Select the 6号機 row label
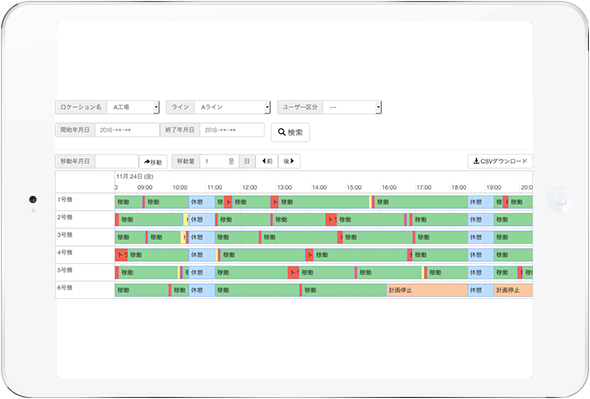The image size is (590, 399). point(65,288)
